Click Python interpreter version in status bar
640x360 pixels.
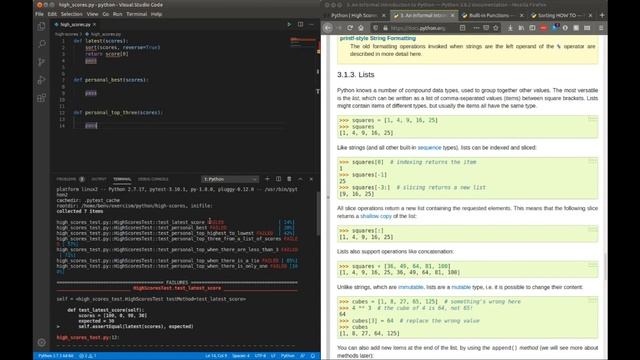coord(56,356)
